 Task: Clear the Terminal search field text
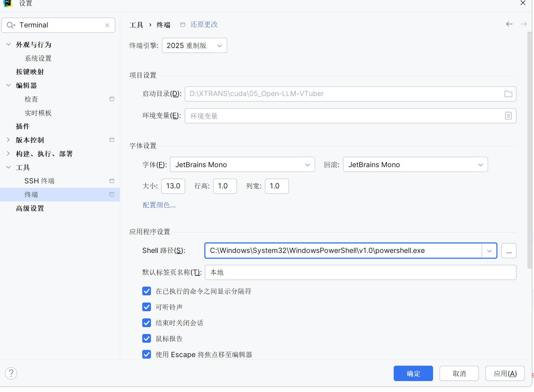[x=107, y=25]
